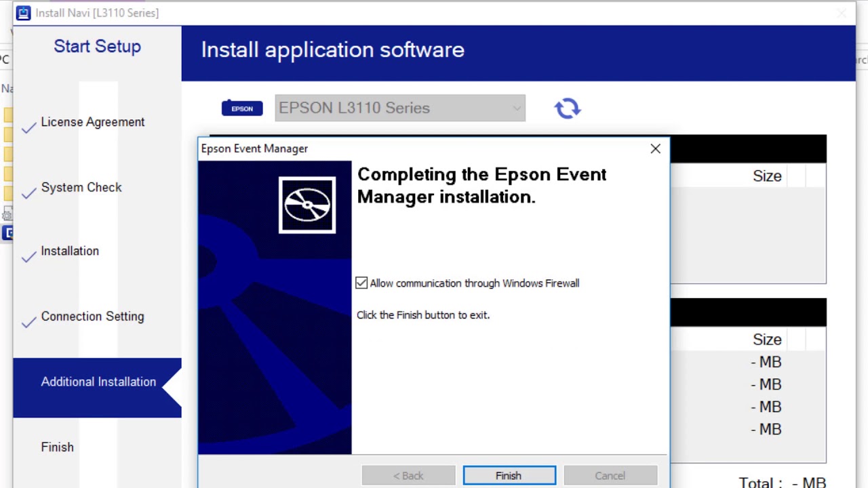
Task: Click the installer disc icon in the dialog
Action: pyautogui.click(x=307, y=205)
